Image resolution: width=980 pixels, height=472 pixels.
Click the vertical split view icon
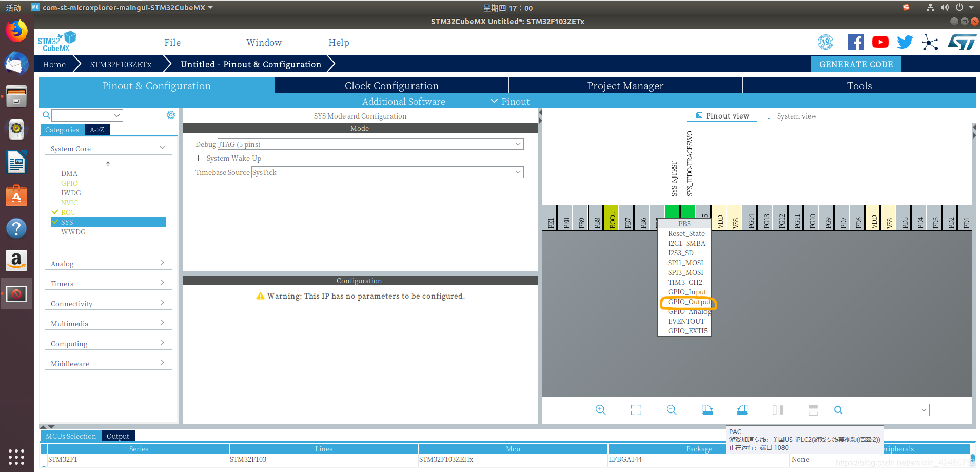click(778, 410)
